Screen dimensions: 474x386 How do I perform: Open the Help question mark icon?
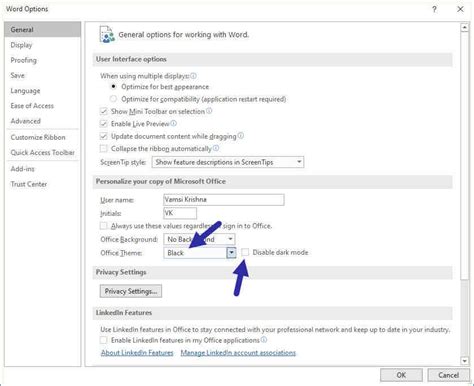click(434, 9)
